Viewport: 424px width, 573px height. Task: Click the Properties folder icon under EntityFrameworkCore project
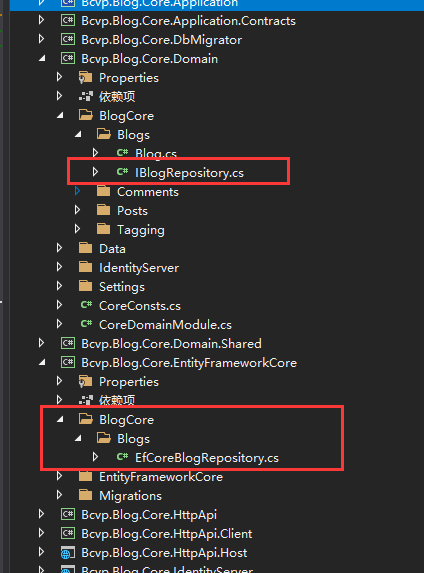[x=86, y=382]
